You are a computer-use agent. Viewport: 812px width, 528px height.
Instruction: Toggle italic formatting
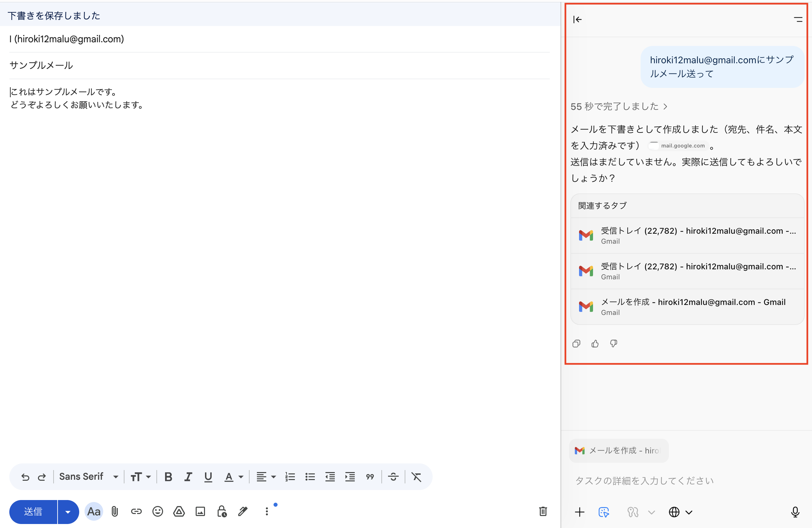click(x=188, y=477)
